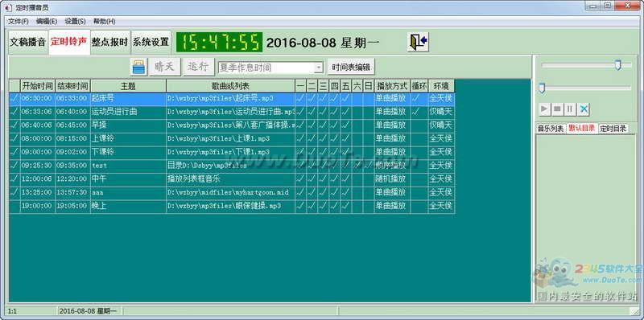This screenshot has width=644, height=320.
Task: Adjust the upper volume slider handle
Action: (x=617, y=65)
